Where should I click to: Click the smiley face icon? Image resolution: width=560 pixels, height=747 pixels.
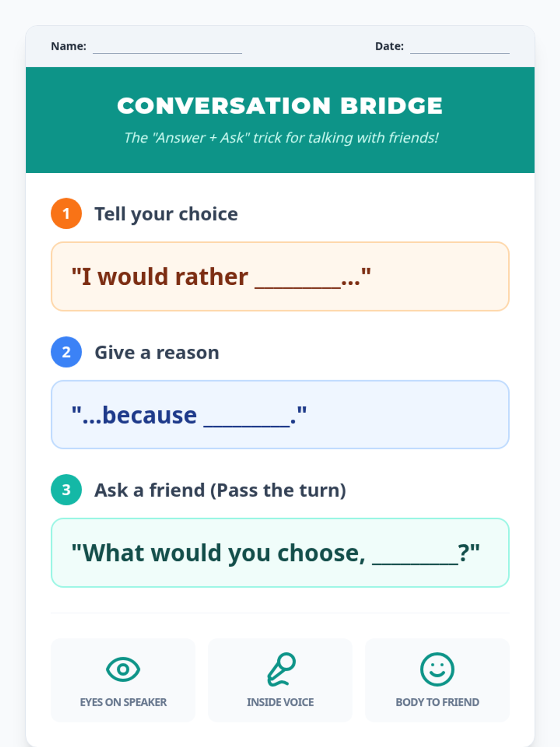(x=437, y=669)
